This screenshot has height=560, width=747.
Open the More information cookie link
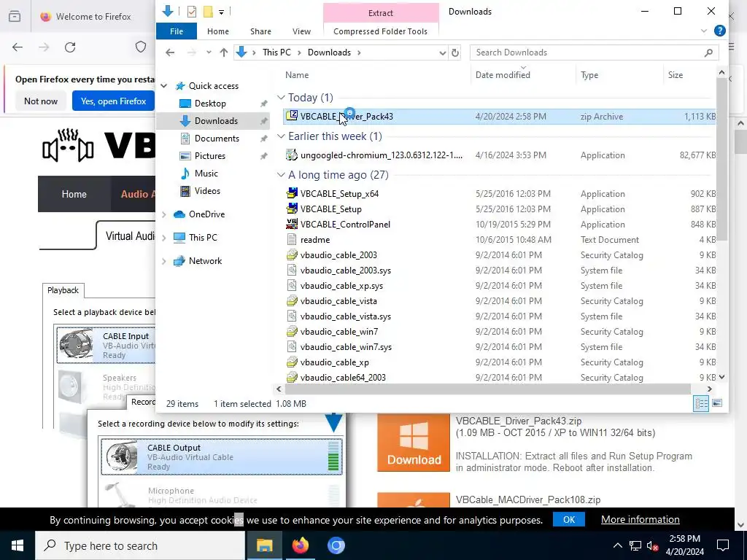pyautogui.click(x=640, y=519)
